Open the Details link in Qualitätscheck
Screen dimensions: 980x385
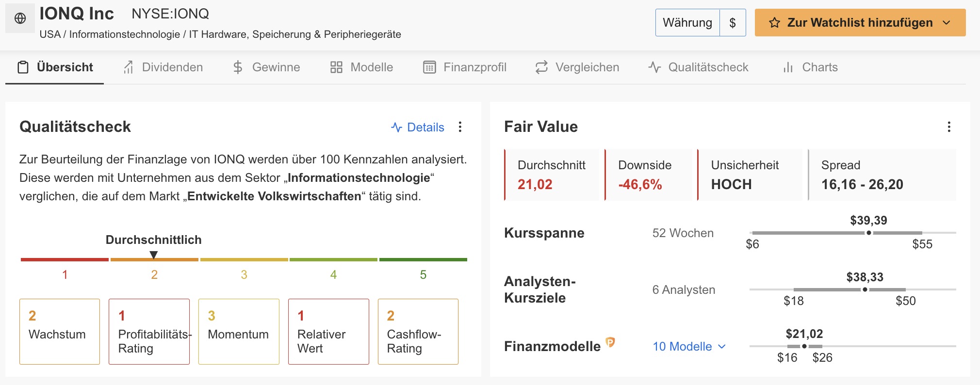tap(418, 127)
